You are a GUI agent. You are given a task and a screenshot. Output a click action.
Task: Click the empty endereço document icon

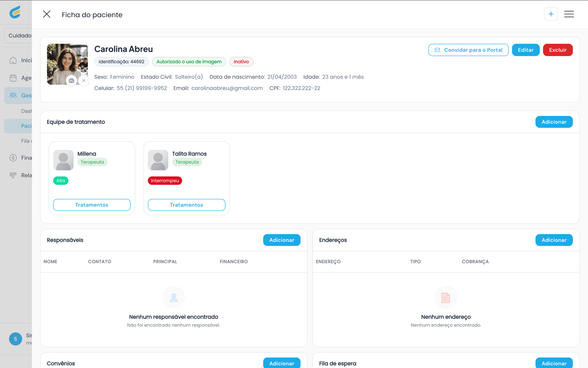(446, 298)
